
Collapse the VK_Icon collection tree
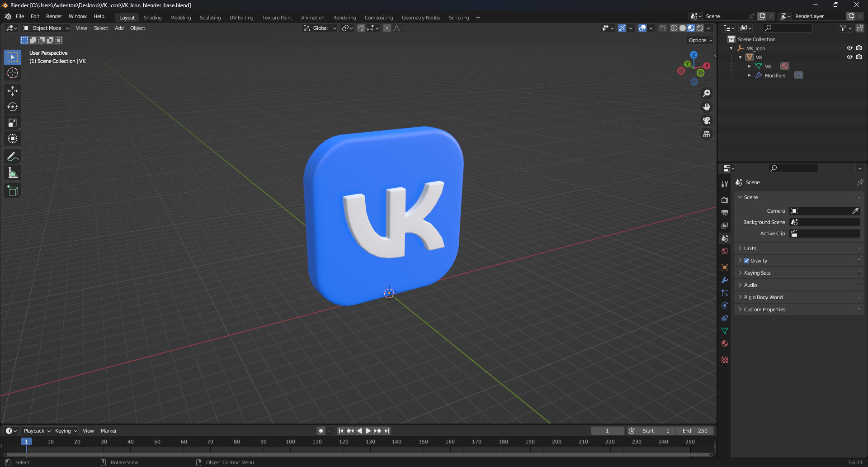tap(731, 48)
